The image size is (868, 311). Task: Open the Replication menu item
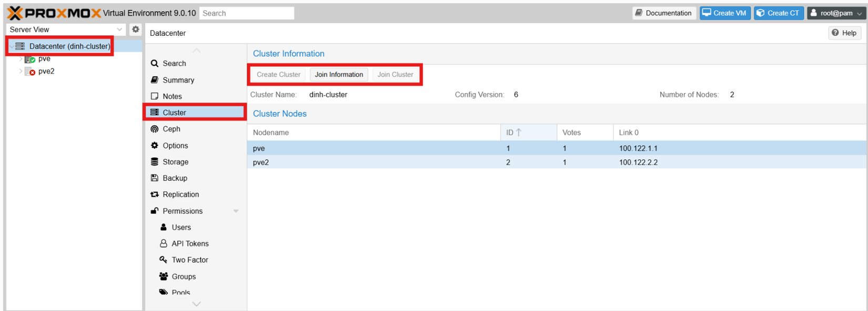tap(195, 194)
